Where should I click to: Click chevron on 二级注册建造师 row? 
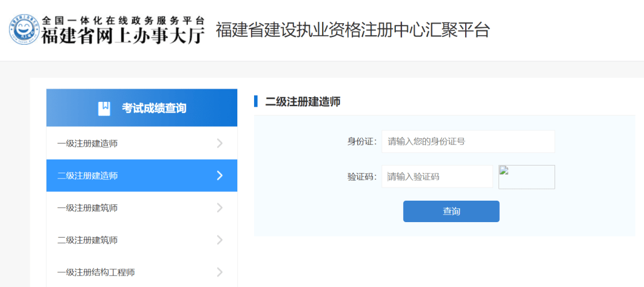tap(219, 176)
